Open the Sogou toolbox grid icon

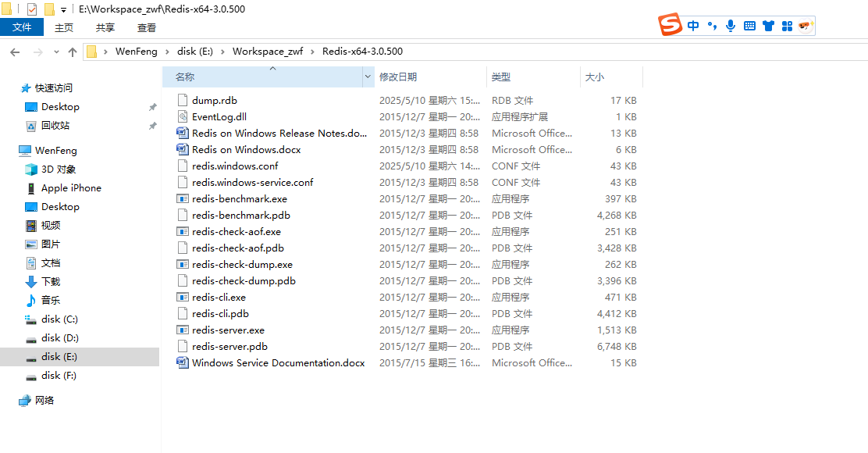point(787,26)
